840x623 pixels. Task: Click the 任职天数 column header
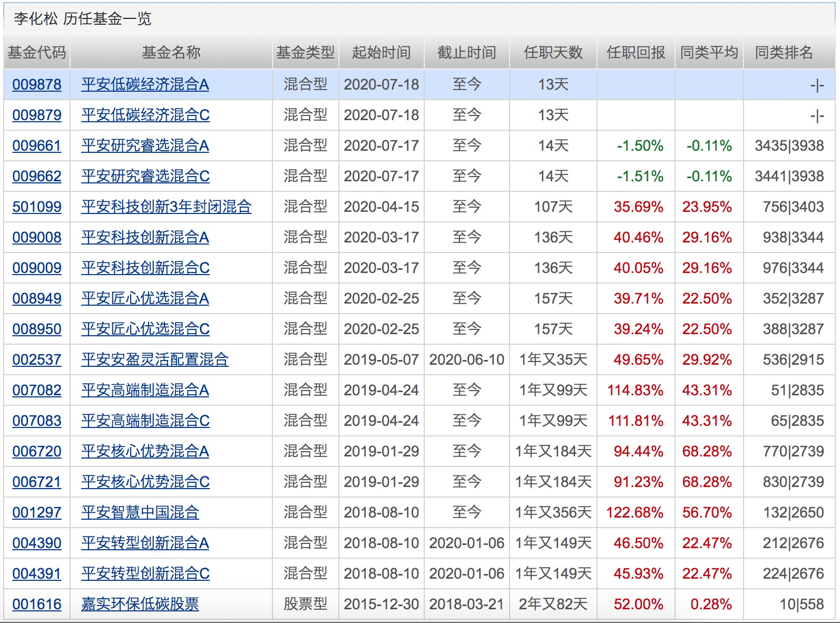[553, 53]
